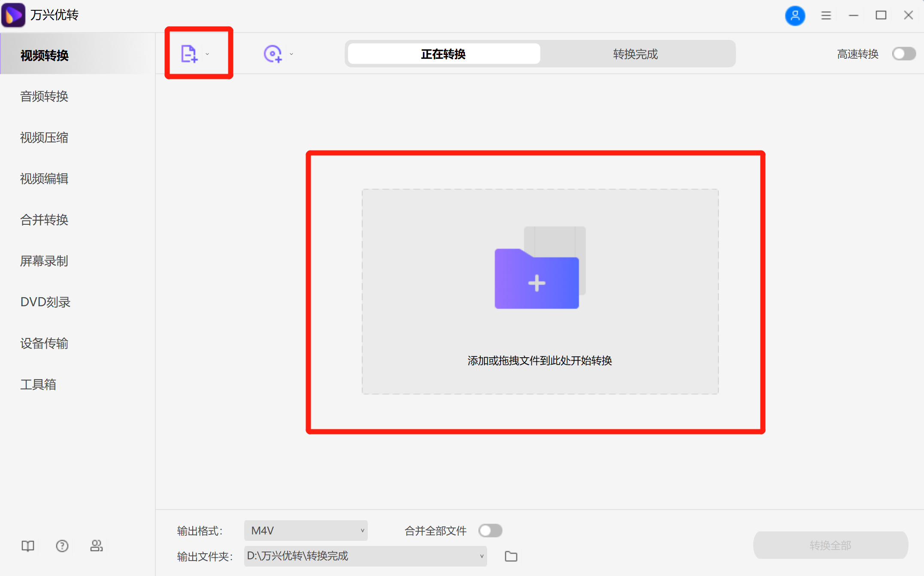This screenshot has height=576, width=924.
Task: Open the 工具箱 section in sidebar
Action: 38,384
